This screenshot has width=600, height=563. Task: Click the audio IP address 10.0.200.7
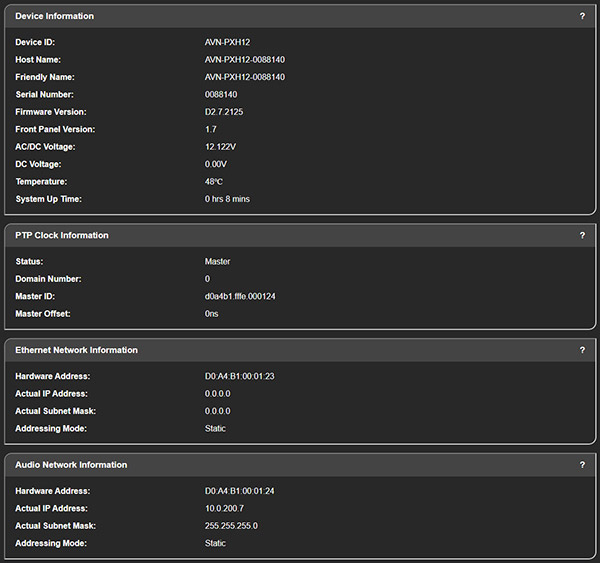224,509
